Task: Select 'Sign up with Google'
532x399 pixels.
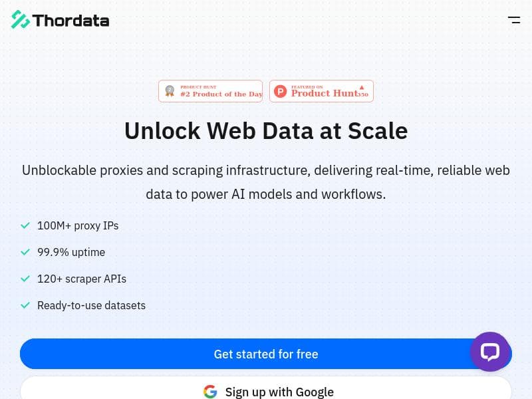Action: point(279,392)
